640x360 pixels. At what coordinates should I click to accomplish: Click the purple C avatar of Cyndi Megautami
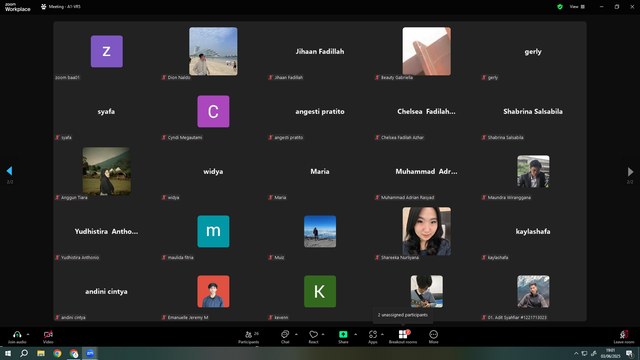pyautogui.click(x=213, y=111)
